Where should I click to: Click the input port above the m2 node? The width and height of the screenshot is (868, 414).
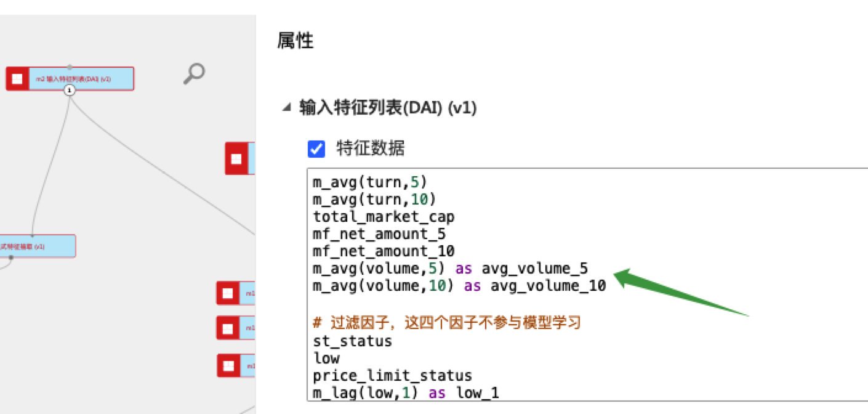70,67
